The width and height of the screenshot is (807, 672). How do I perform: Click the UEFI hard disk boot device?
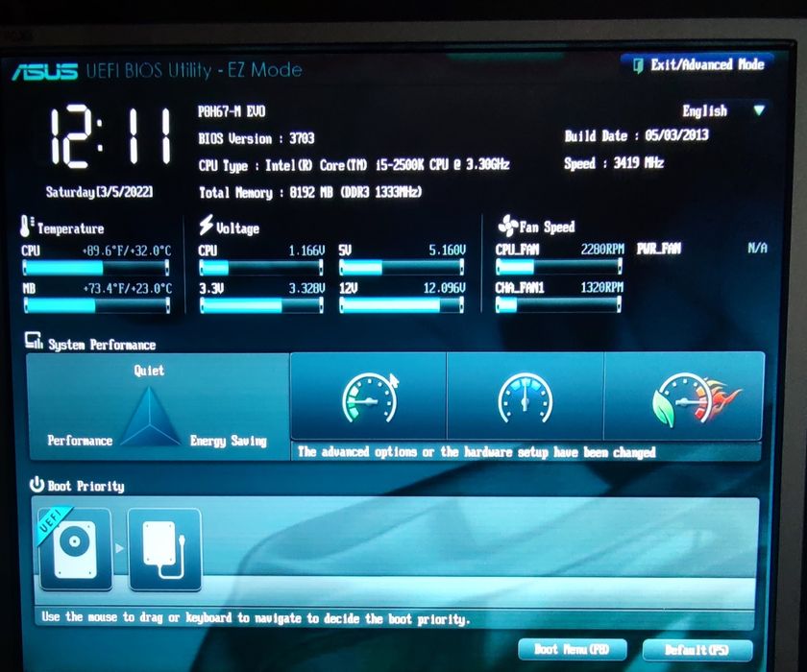click(75, 548)
